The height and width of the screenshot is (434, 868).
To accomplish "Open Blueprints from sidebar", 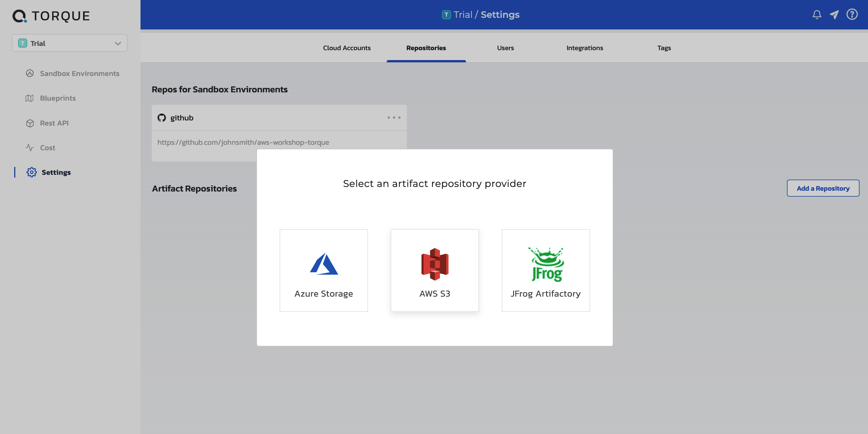I will click(58, 98).
